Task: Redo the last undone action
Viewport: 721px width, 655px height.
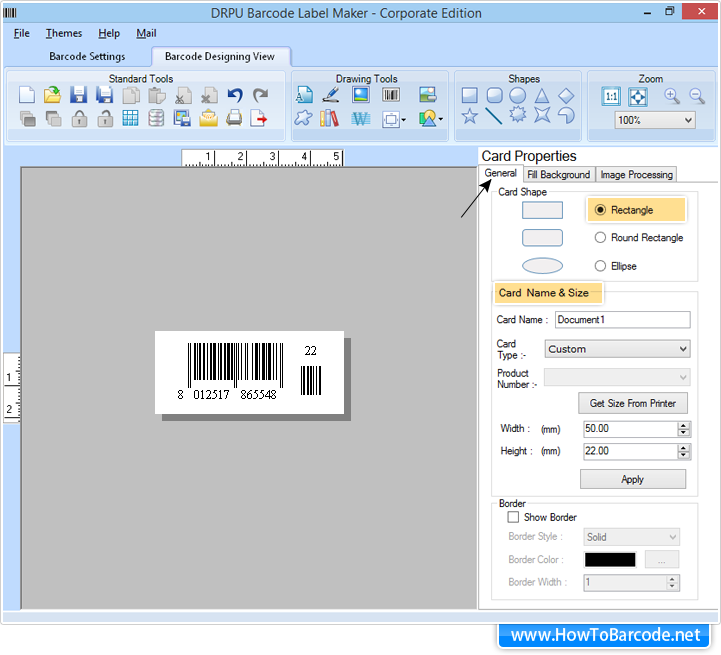Action: click(x=261, y=95)
